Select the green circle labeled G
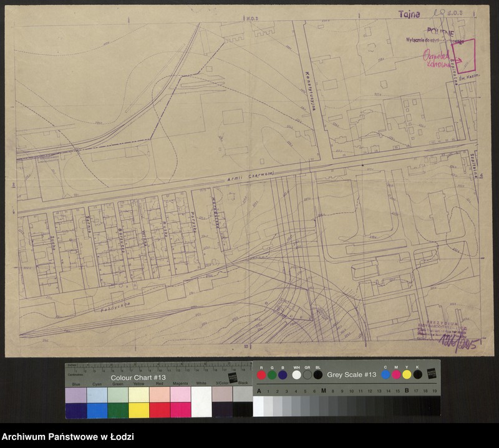499x448 pixels. (x=272, y=374)
